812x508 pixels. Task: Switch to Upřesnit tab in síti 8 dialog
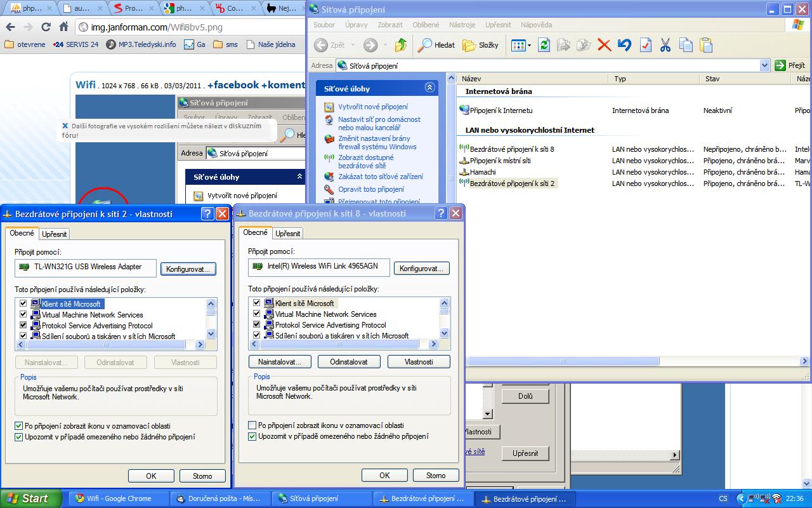click(x=287, y=234)
